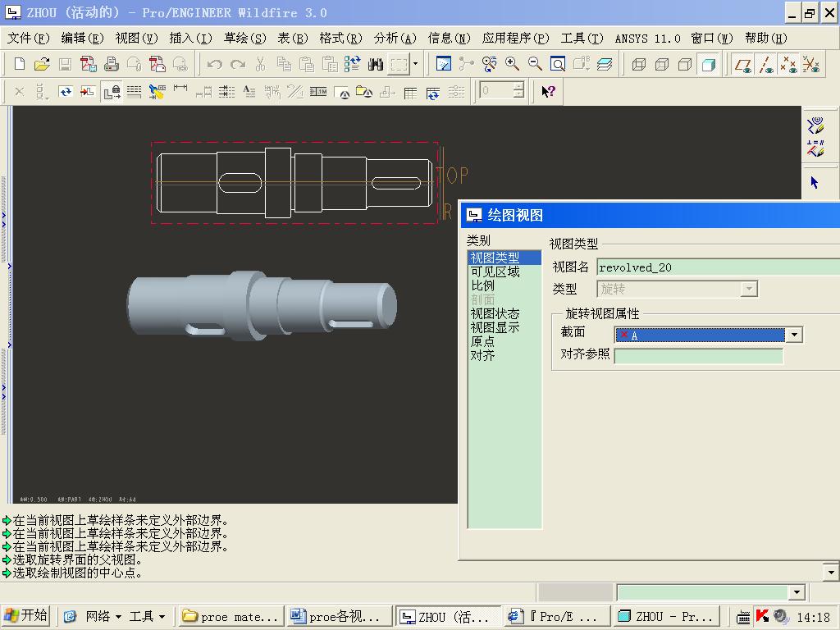Click the zoom out magnifier icon
This screenshot has height=630, width=840.
(x=535, y=64)
